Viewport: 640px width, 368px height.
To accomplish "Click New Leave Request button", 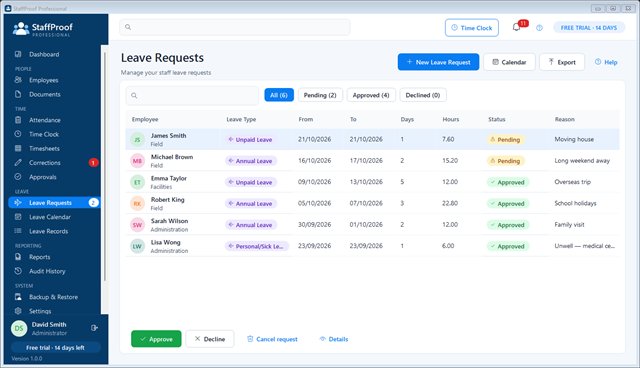I will [438, 62].
